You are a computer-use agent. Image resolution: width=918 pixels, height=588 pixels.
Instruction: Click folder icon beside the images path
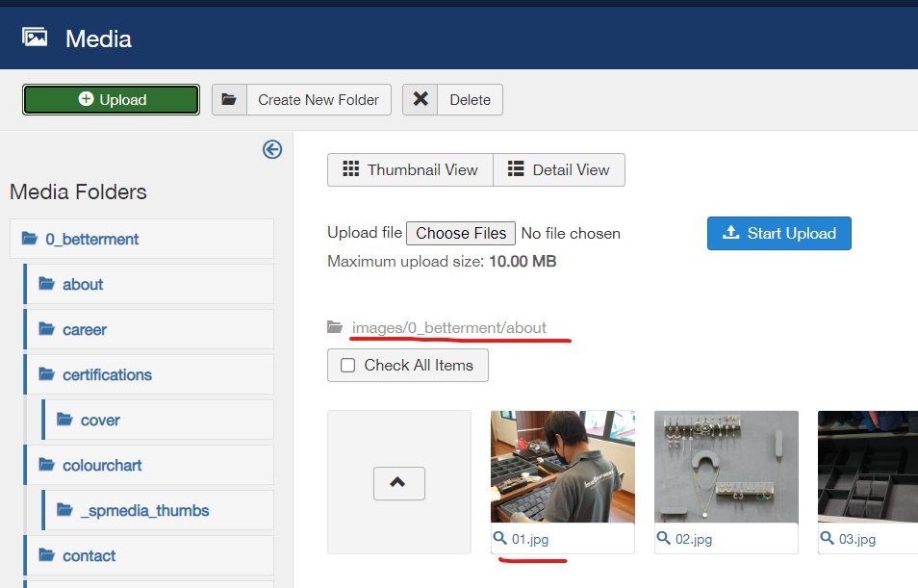point(335,327)
